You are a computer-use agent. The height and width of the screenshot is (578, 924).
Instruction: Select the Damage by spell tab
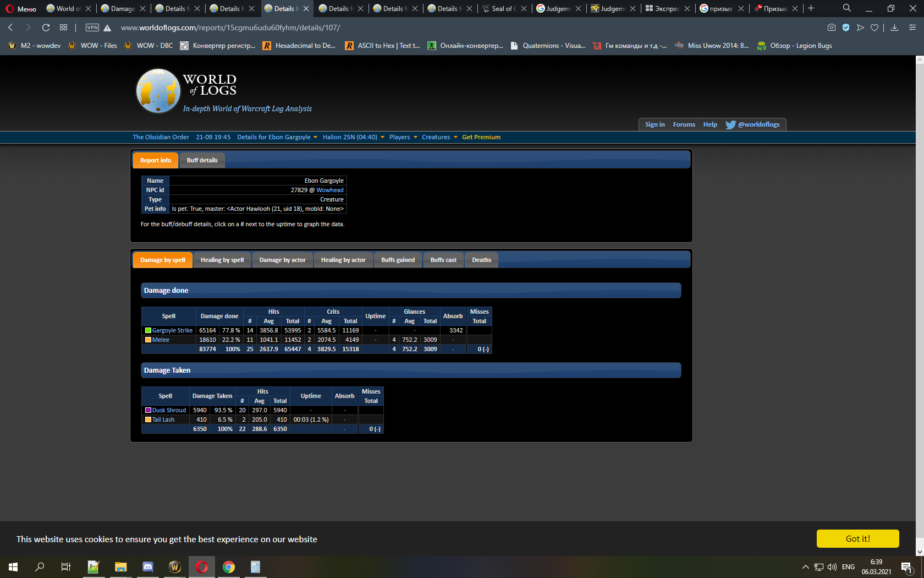coord(163,260)
